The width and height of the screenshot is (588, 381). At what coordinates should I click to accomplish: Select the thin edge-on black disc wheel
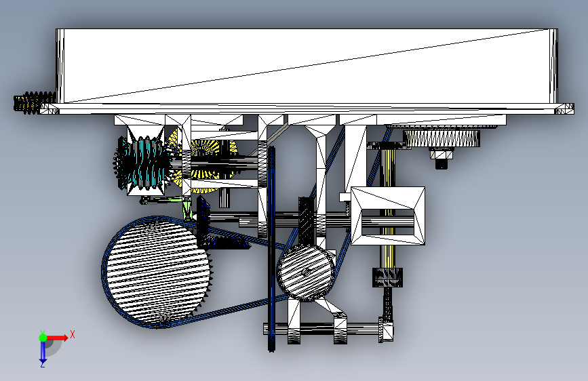[271, 249]
